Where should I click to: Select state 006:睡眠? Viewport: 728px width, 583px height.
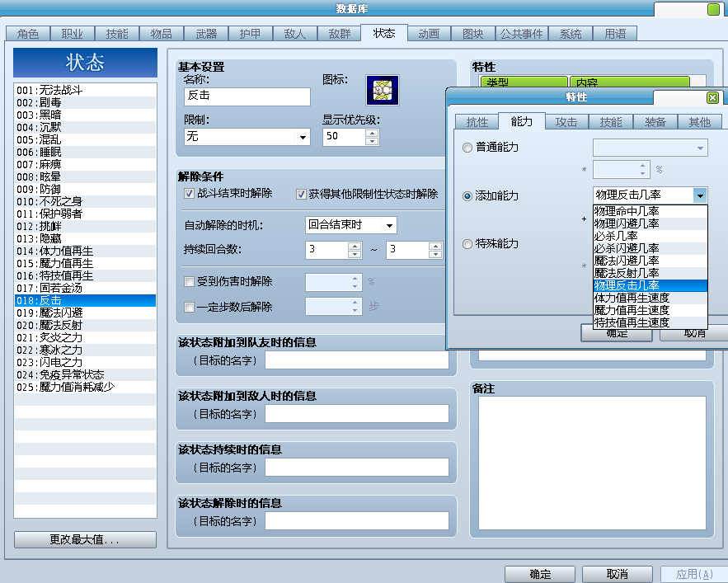tap(85, 152)
